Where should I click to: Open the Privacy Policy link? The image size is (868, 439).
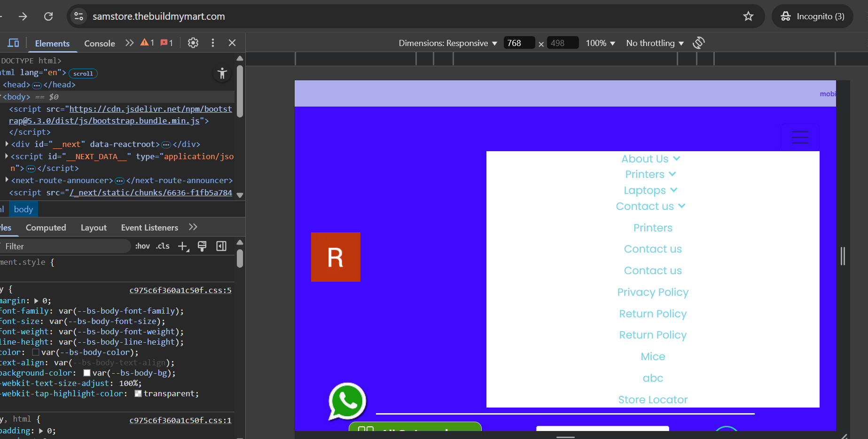pyautogui.click(x=653, y=292)
